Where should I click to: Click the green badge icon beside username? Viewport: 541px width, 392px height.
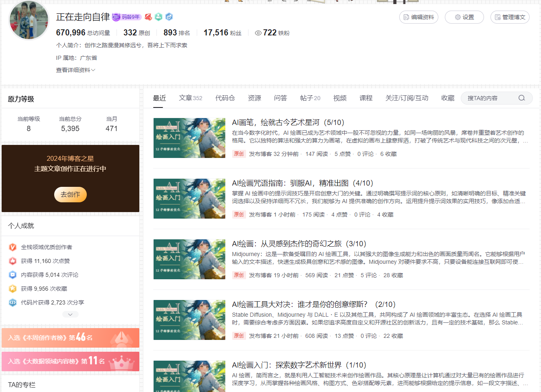[x=158, y=17]
